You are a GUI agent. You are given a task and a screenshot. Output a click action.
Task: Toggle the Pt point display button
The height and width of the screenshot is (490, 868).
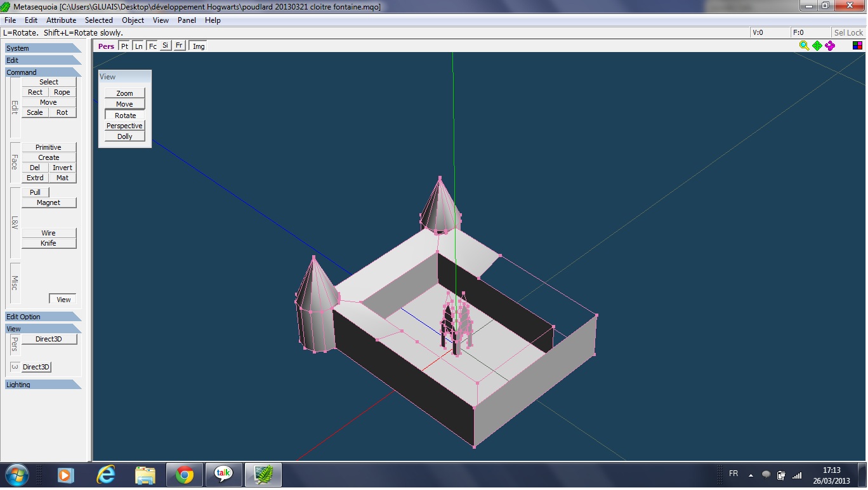124,46
